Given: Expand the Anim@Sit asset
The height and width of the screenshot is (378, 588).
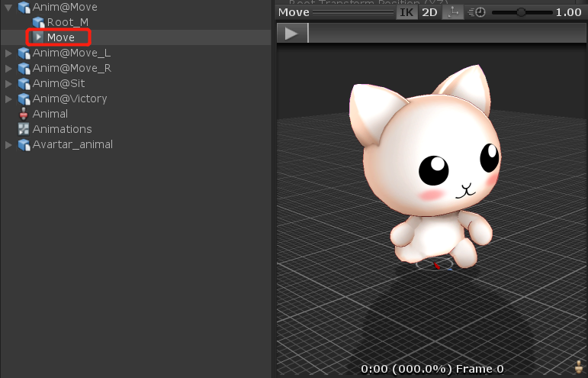Looking at the screenshot, I should [8, 84].
